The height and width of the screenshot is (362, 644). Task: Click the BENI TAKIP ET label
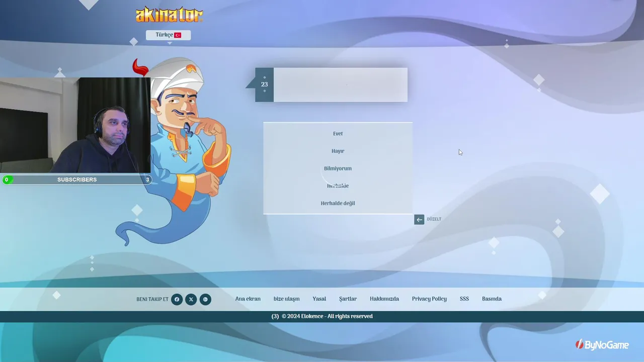click(152, 300)
